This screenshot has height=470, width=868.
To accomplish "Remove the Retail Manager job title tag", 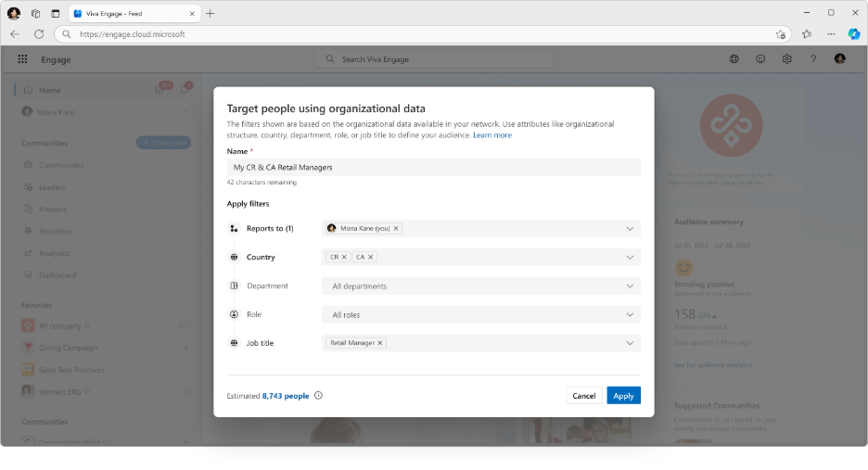I will click(x=380, y=343).
